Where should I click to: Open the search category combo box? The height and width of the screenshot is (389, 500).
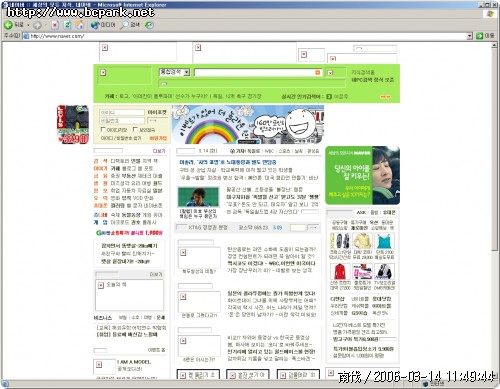tap(175, 72)
